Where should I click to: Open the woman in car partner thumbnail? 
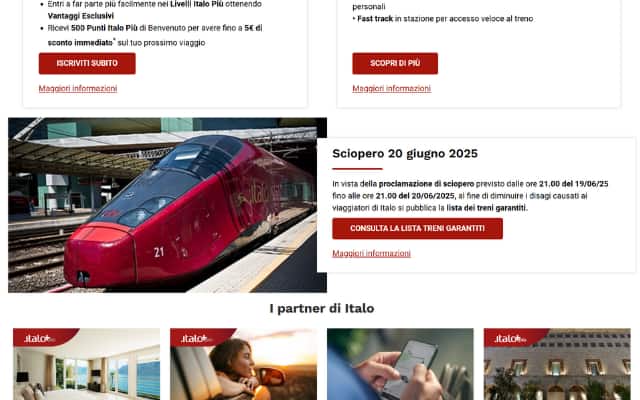pyautogui.click(x=243, y=364)
